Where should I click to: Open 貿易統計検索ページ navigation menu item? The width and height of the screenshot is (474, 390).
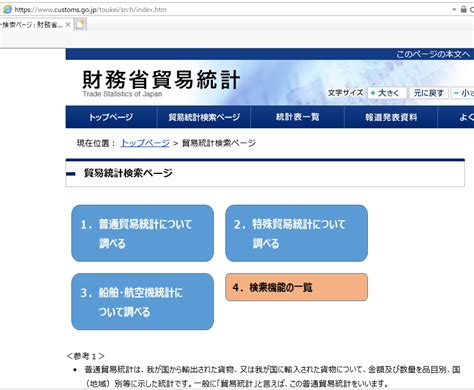(204, 117)
